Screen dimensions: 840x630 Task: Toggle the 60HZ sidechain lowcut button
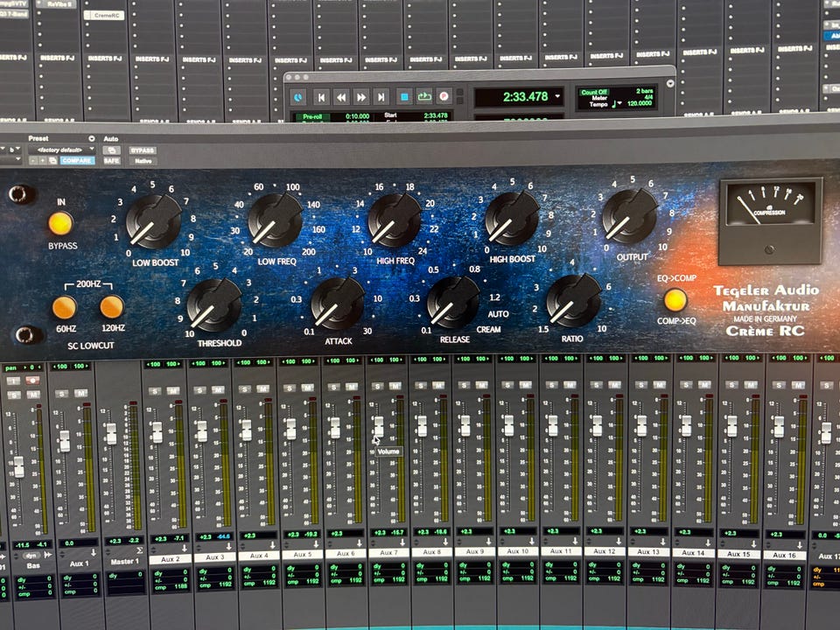(x=64, y=307)
